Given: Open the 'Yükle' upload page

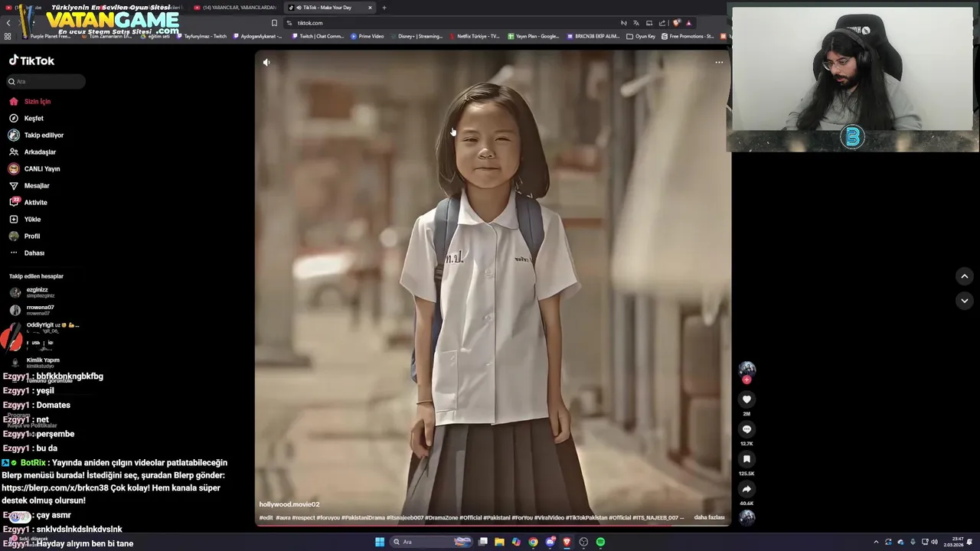Looking at the screenshot, I should pyautogui.click(x=24, y=219).
